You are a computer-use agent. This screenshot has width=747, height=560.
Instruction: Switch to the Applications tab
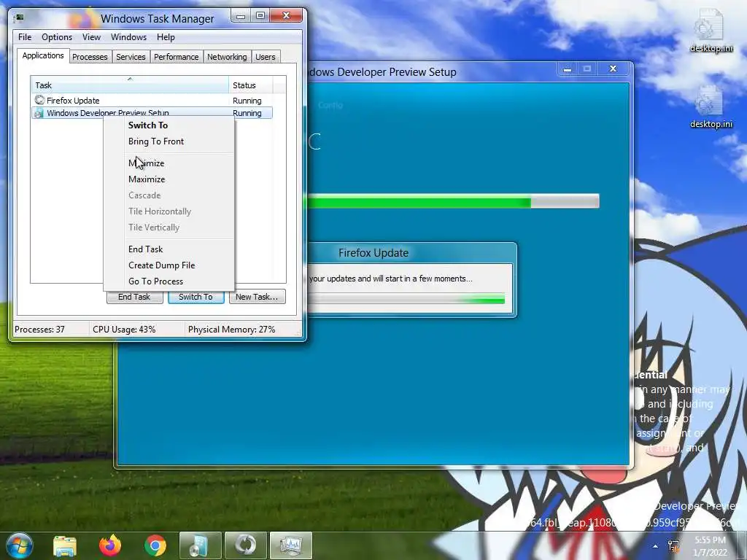[43, 55]
